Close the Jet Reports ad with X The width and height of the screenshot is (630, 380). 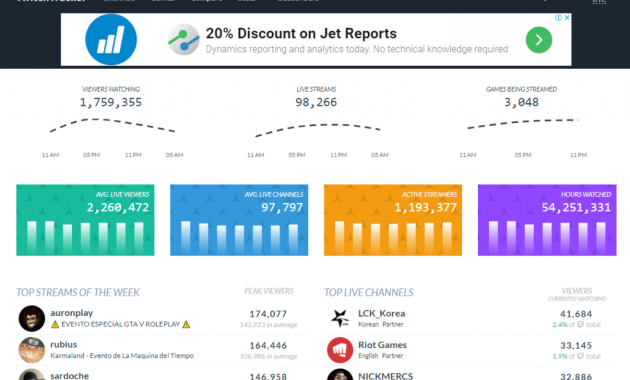[x=567, y=18]
